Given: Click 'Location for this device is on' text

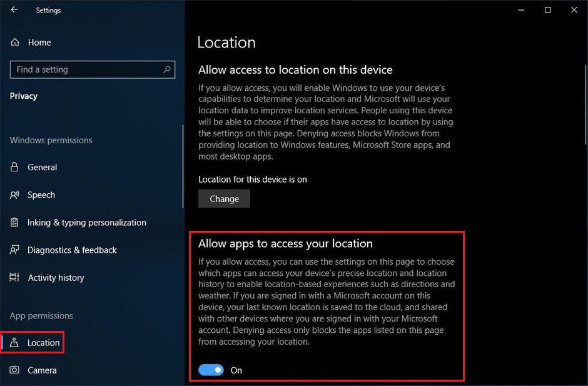Looking at the screenshot, I should [253, 180].
